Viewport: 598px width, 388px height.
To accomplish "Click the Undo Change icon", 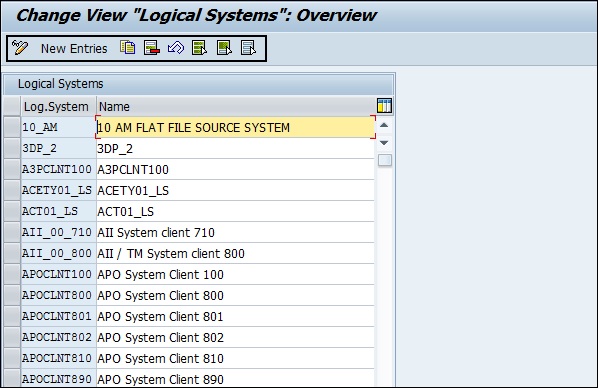I will (176, 48).
